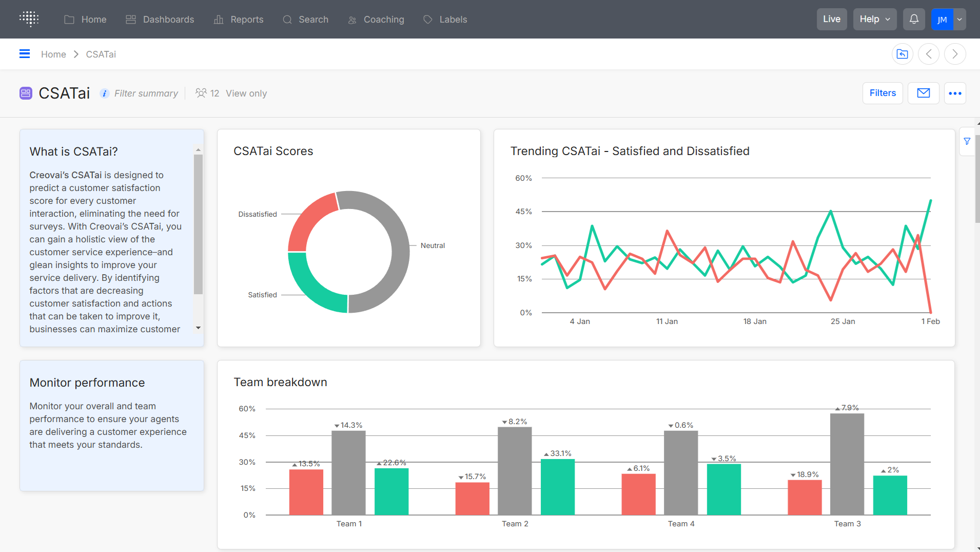Viewport: 980px width, 552px height.
Task: Open the Coaching section
Action: click(x=376, y=20)
